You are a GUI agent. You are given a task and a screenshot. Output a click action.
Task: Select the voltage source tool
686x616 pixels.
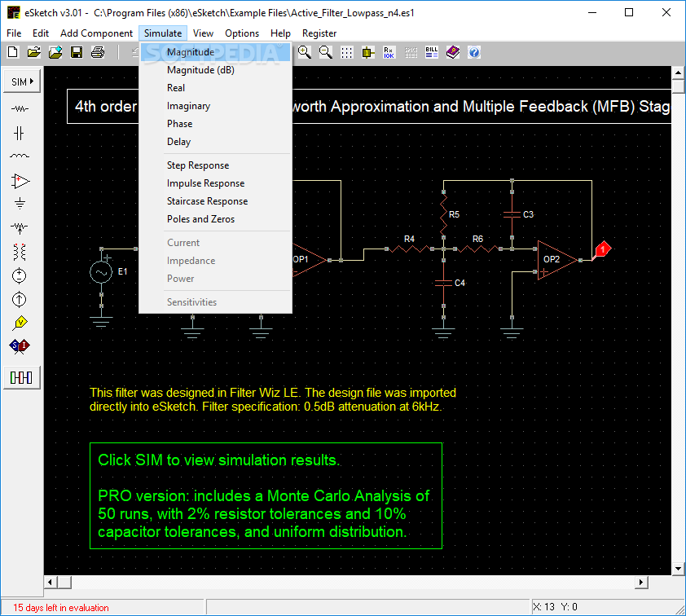pos(20,275)
